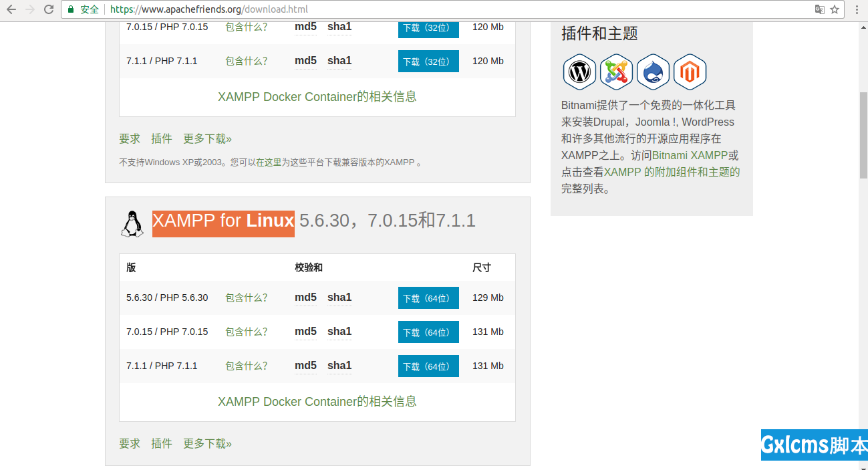868x470 pixels.
Task: Click 更多下载» below Linux table
Action: tap(208, 443)
